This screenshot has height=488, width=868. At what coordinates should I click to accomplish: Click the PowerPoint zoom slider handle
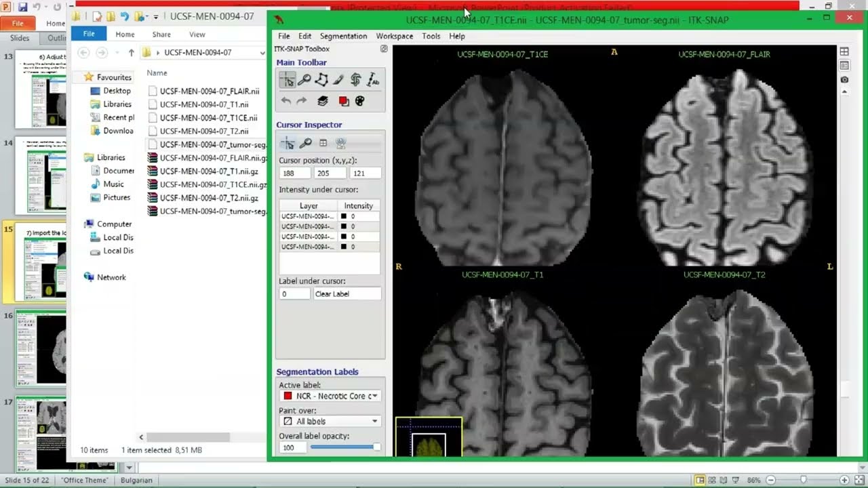pos(804,480)
